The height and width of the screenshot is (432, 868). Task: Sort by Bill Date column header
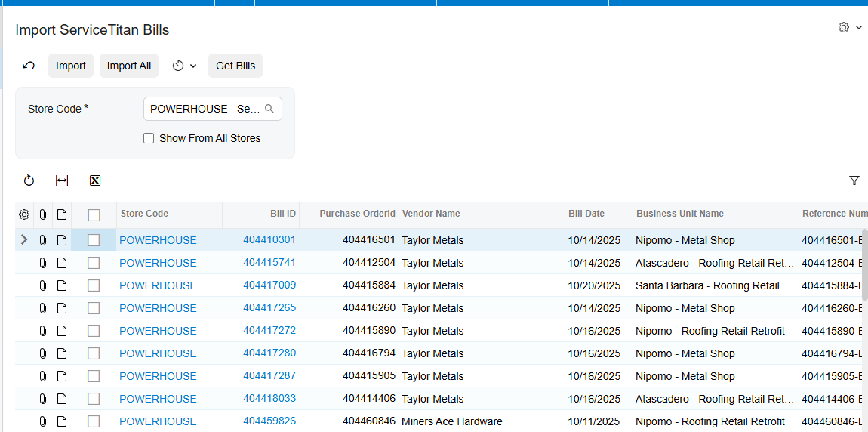pyautogui.click(x=599, y=214)
